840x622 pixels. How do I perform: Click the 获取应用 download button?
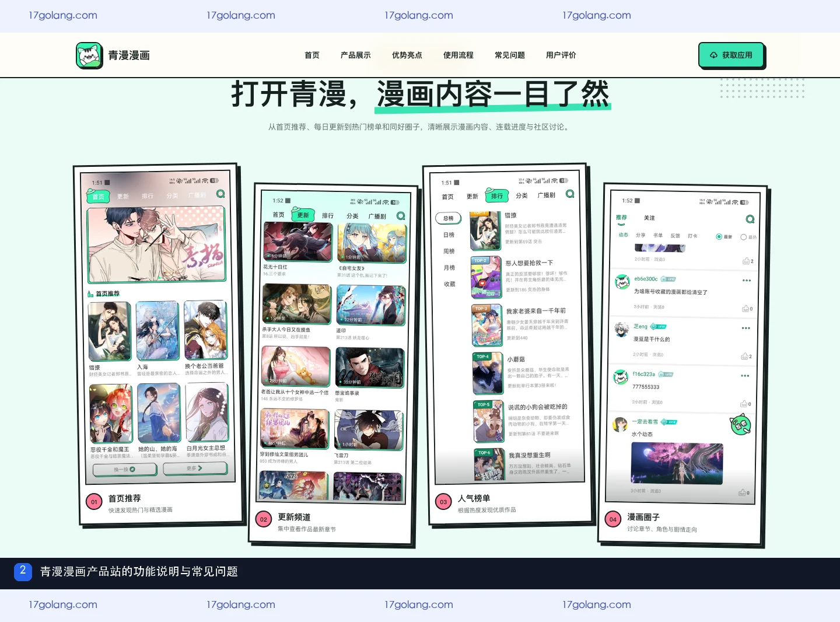tap(731, 55)
